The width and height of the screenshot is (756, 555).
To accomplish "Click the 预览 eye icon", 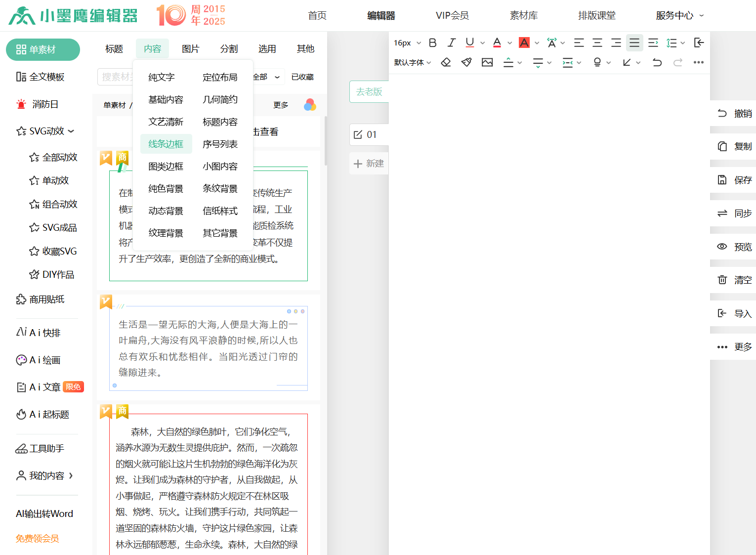I will (x=722, y=247).
